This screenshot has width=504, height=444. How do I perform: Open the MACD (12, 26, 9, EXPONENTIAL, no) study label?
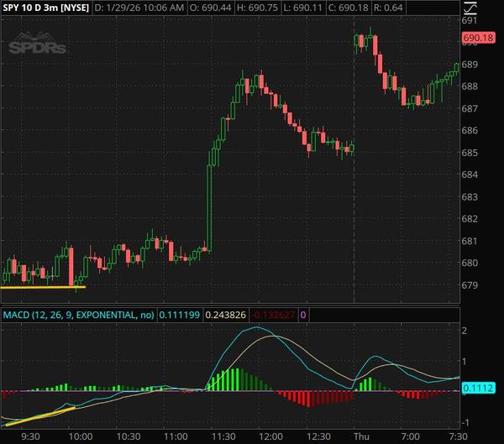pos(78,316)
